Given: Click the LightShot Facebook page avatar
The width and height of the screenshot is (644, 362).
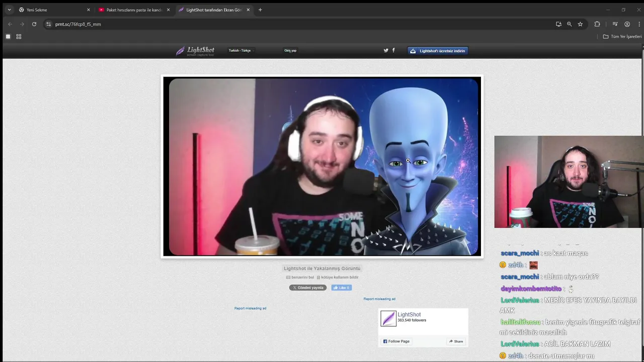Looking at the screenshot, I should click(388, 318).
